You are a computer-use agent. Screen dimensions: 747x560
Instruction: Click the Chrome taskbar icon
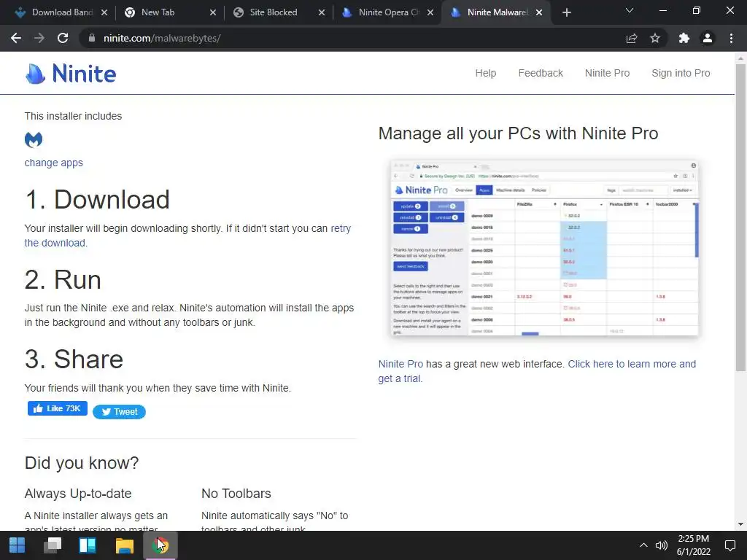(x=160, y=545)
